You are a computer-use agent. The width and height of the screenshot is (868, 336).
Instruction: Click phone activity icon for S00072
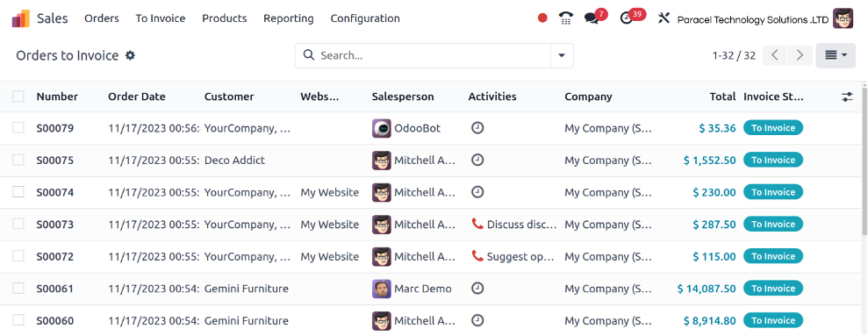click(x=477, y=256)
